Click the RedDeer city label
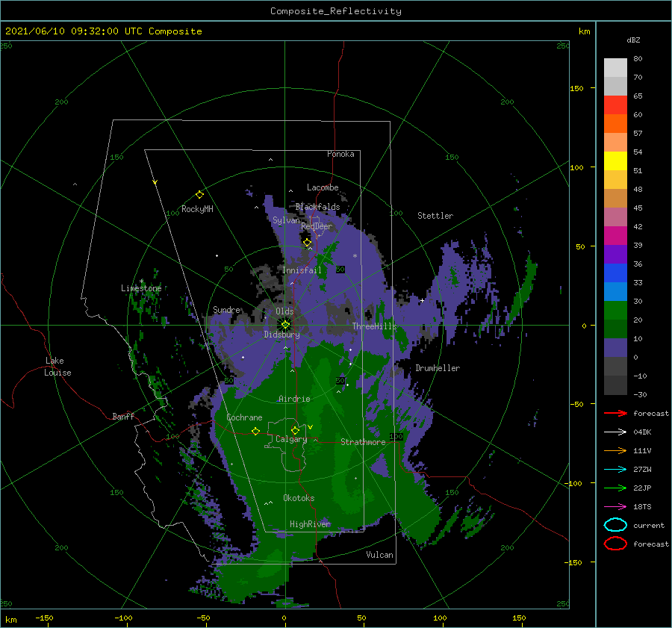This screenshot has height=628, width=672. click(x=317, y=226)
